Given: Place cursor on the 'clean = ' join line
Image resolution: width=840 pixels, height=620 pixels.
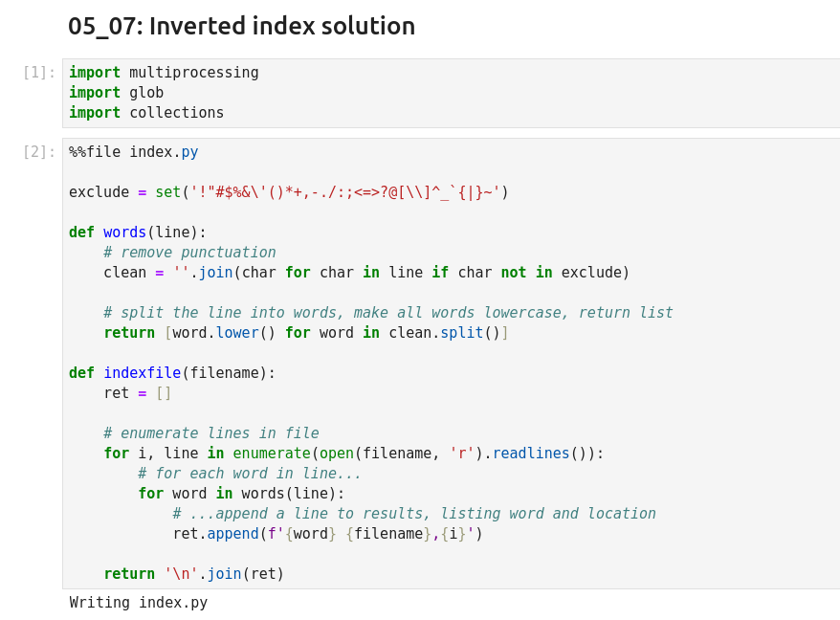Looking at the screenshot, I should (366, 273).
